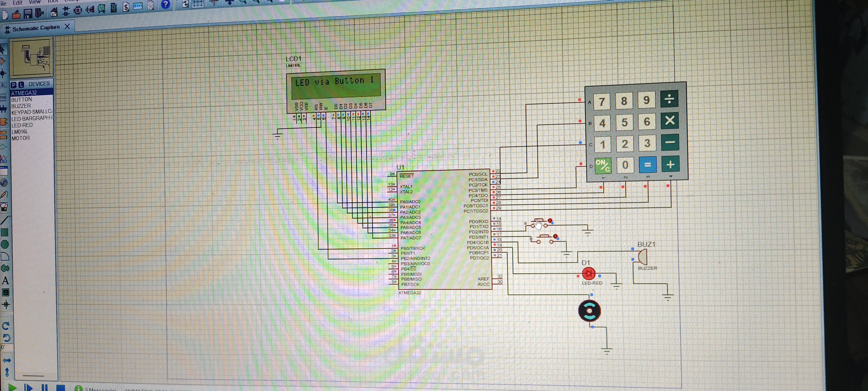Open the View menu

click(x=34, y=2)
